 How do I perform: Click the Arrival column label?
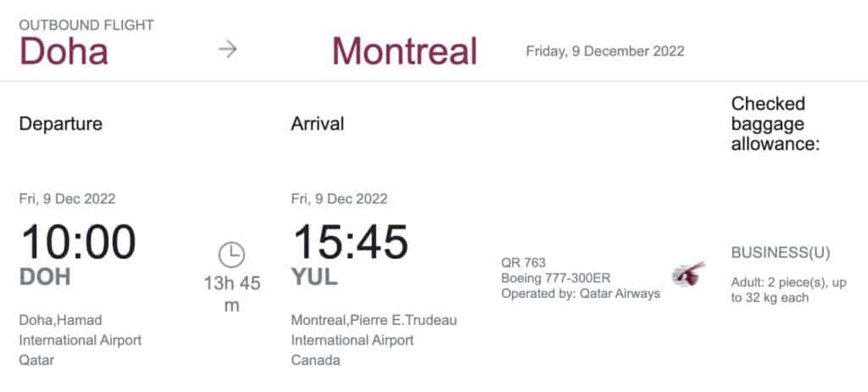point(318,124)
